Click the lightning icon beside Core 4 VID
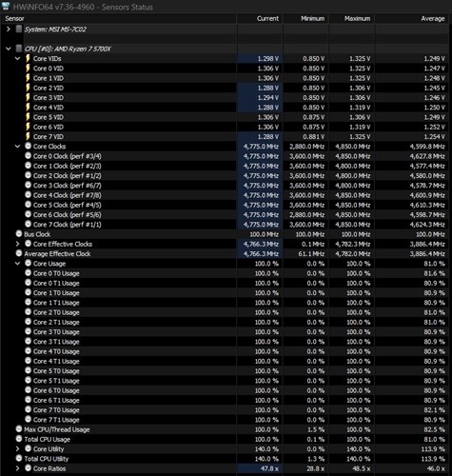 coord(28,108)
